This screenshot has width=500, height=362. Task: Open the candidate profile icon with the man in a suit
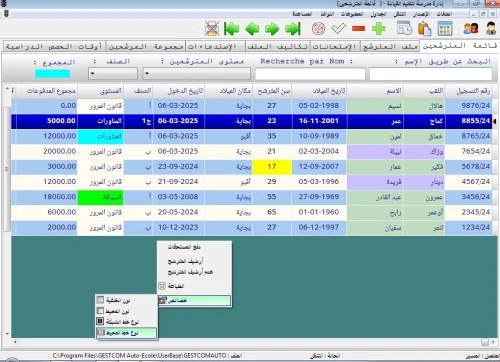[x=491, y=29]
